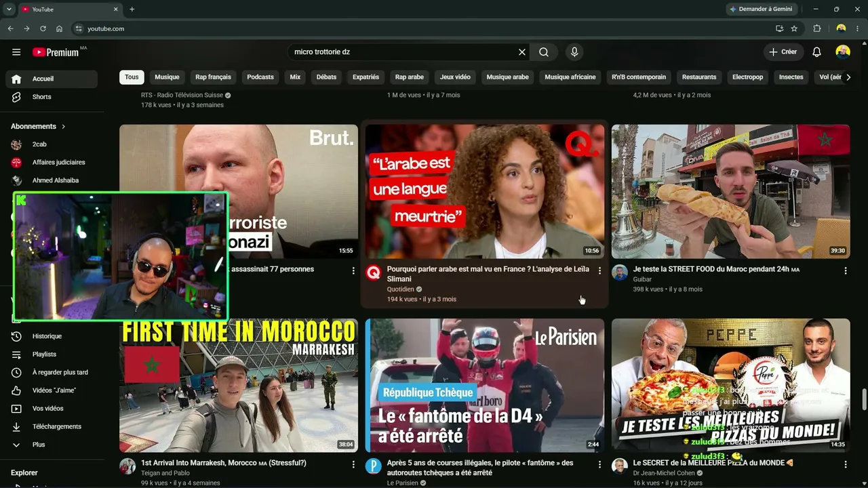This screenshot has width=868, height=488.
Task: Select the Musique africaine filter chip
Action: point(570,77)
